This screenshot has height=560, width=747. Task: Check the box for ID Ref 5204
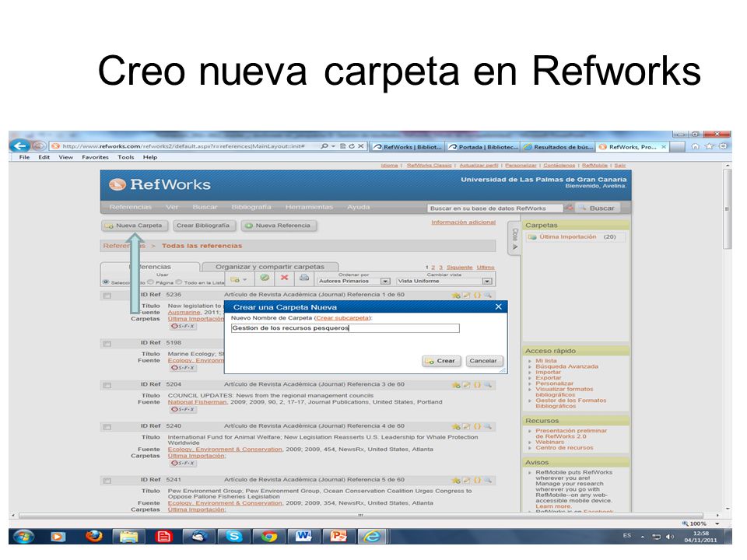[107, 385]
